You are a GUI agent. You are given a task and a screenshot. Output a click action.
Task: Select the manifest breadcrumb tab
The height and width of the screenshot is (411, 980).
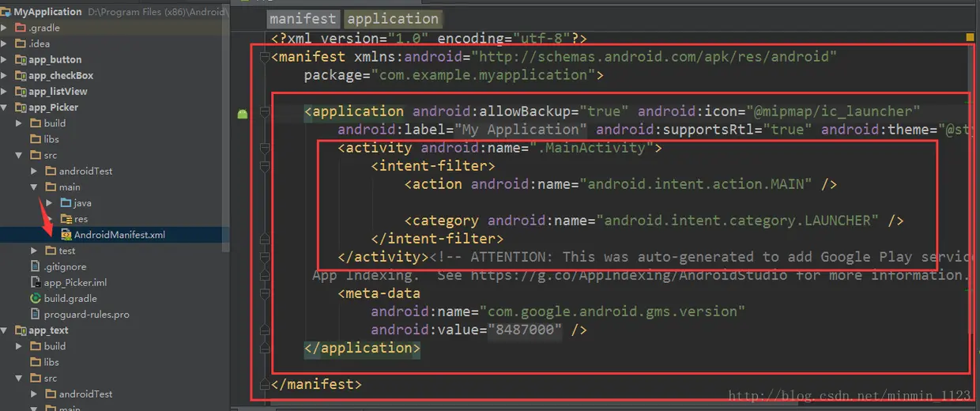[x=303, y=19]
